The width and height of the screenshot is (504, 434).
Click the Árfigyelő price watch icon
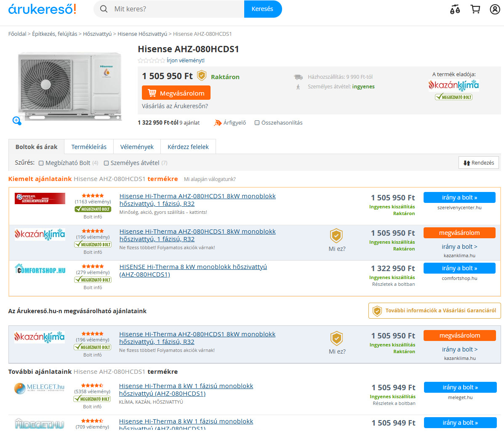point(218,123)
